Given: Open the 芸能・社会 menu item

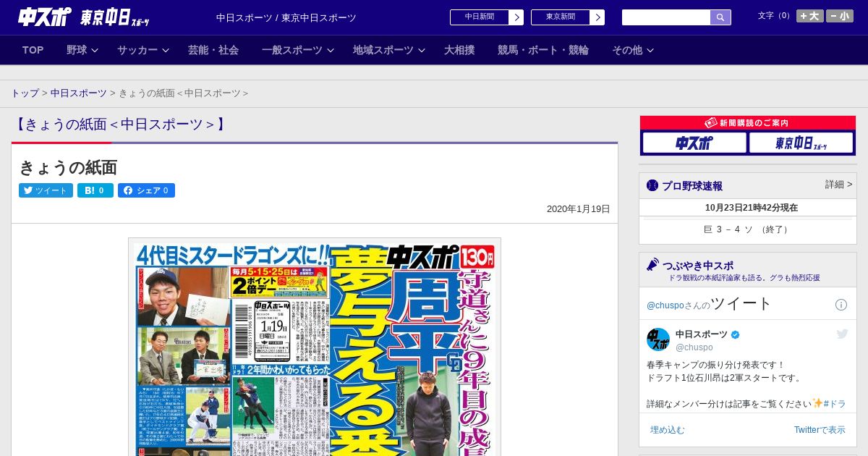Looking at the screenshot, I should pyautogui.click(x=213, y=50).
